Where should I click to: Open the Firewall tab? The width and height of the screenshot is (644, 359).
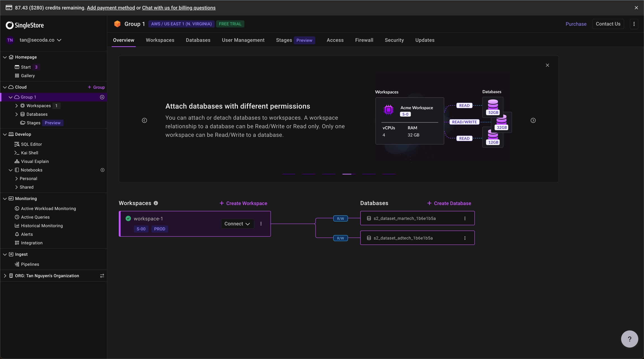pyautogui.click(x=364, y=40)
